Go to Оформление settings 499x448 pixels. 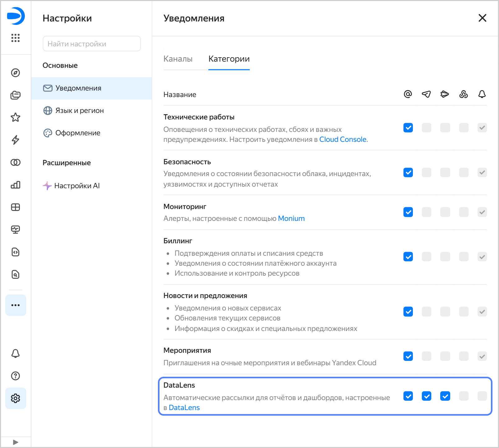point(91,133)
